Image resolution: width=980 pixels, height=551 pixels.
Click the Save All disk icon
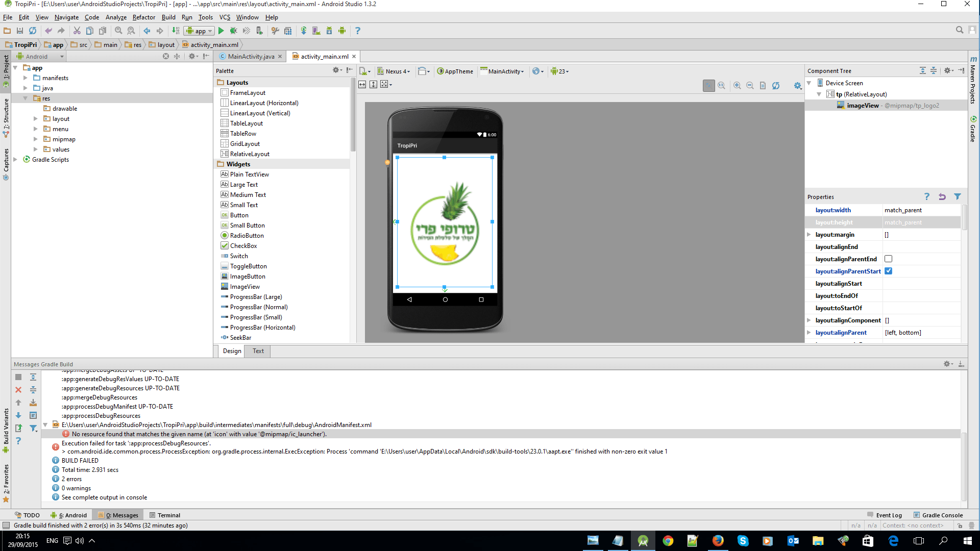coord(20,31)
